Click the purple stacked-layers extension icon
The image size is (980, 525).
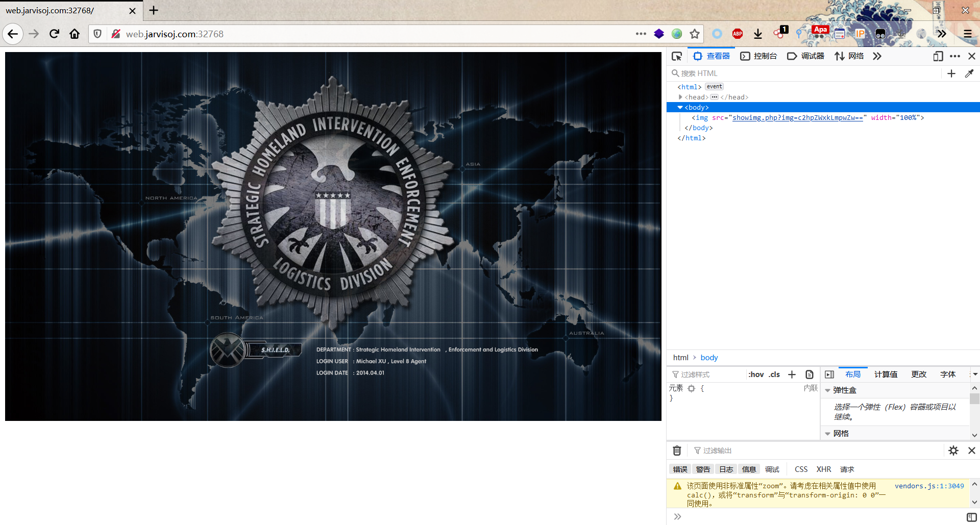click(659, 34)
